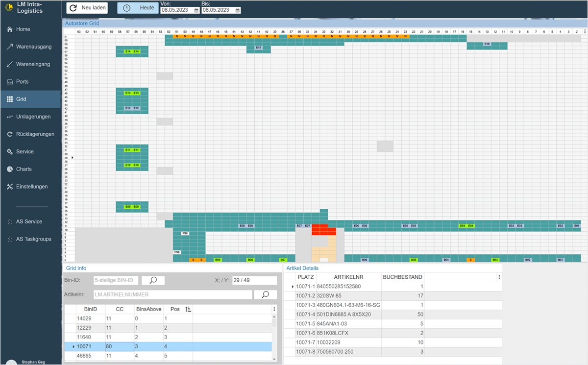Click the Heute button
Viewport: 588px width, 365px height.
[138, 8]
